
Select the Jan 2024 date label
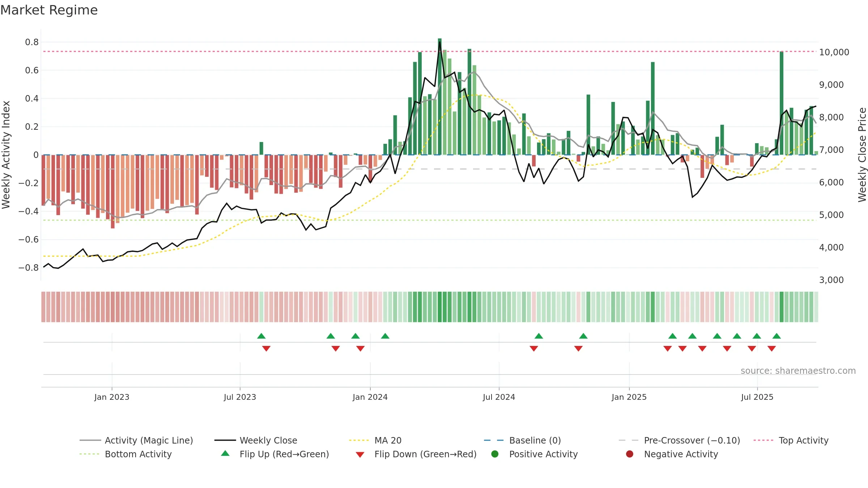point(370,397)
